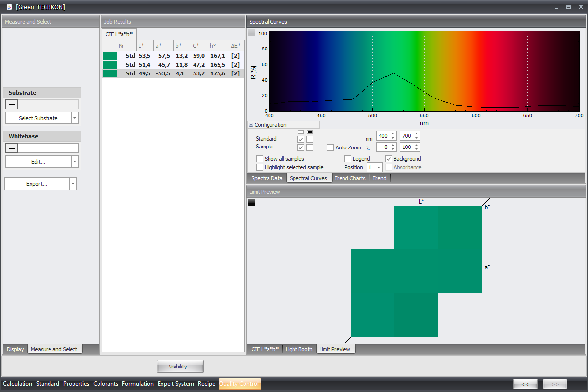Increase the 400 nm lower wavelength spinner
The height and width of the screenshot is (392, 588).
(x=393, y=134)
